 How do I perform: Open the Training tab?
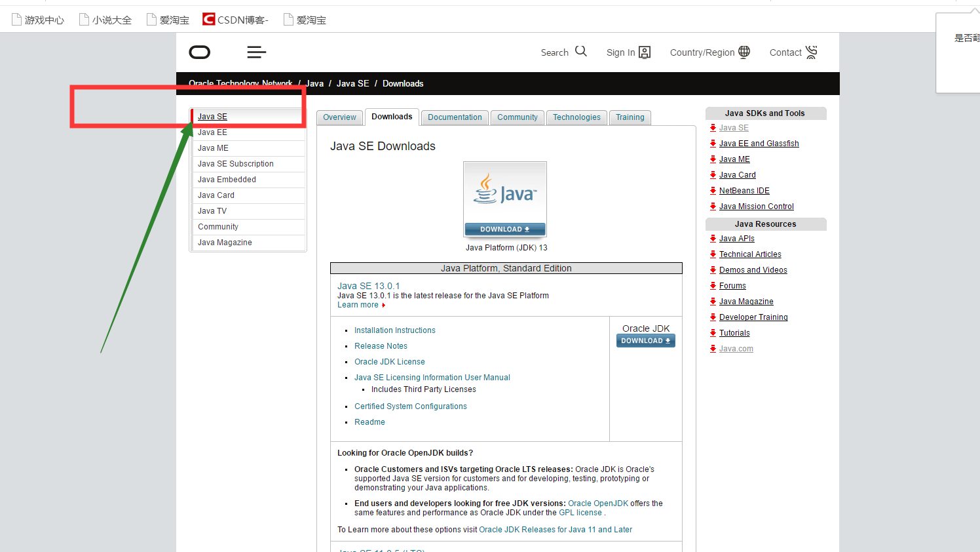click(x=630, y=117)
